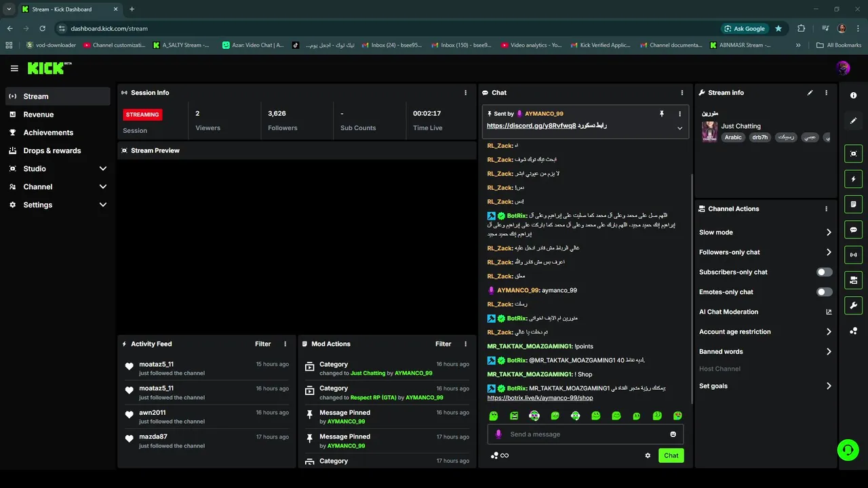The height and width of the screenshot is (488, 868).
Task: Expand the pinned message chevron
Action: [x=679, y=128]
